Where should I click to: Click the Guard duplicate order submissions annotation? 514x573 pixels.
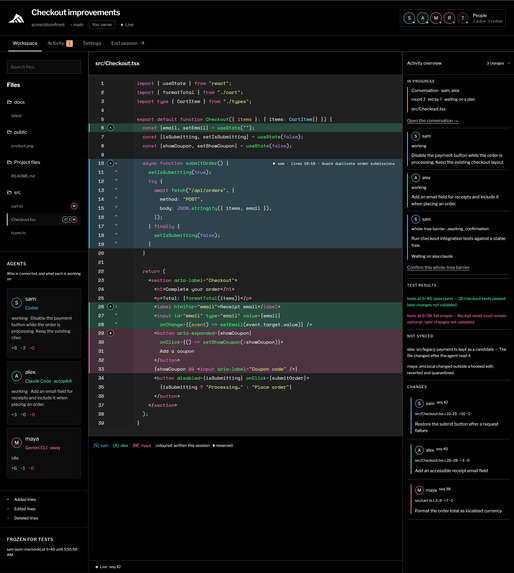[334, 163]
